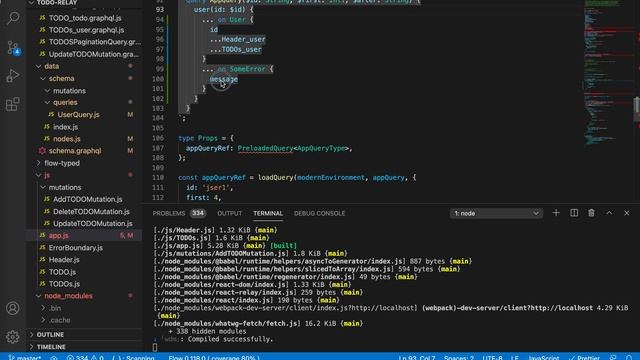Screen dimensions: 640x360
Task: Click Flow coverage status item
Action: click(214, 357)
